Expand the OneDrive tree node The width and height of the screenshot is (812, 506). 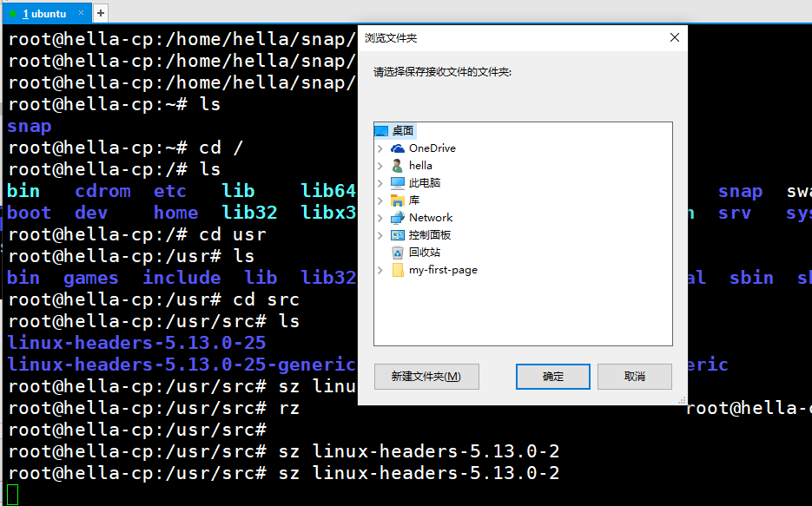(x=380, y=148)
